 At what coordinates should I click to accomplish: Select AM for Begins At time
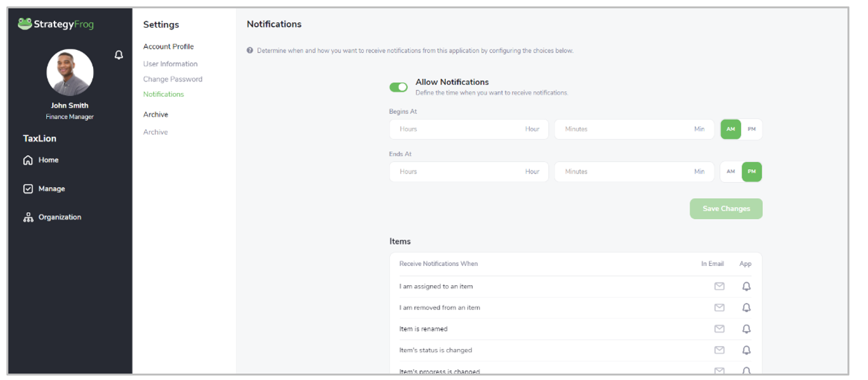click(731, 129)
